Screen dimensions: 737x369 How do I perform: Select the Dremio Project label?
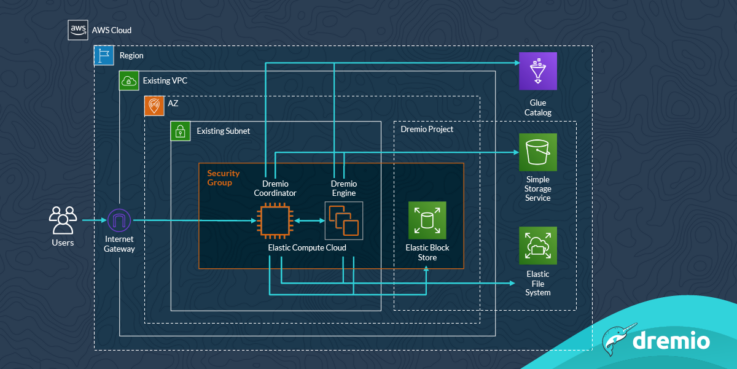coord(427,129)
